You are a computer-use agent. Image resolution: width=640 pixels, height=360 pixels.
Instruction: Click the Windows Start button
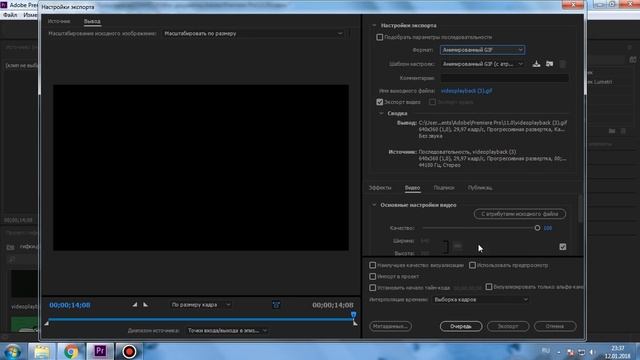(x=12, y=351)
